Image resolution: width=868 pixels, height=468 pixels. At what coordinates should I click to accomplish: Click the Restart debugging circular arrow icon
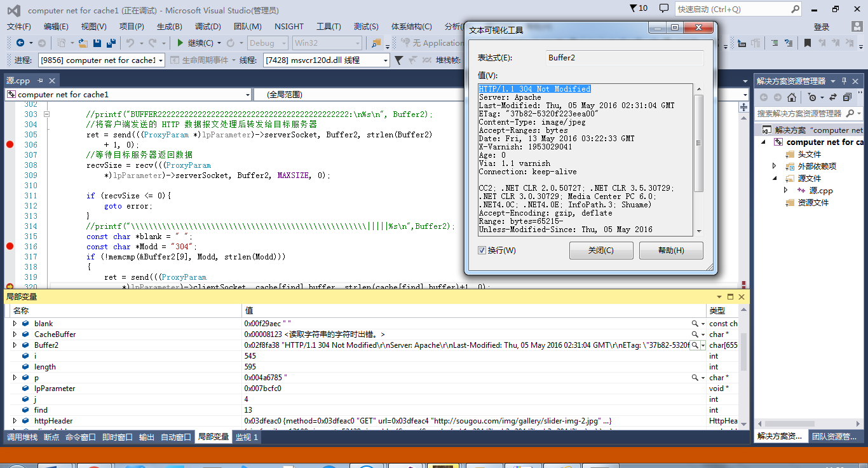pyautogui.click(x=230, y=43)
